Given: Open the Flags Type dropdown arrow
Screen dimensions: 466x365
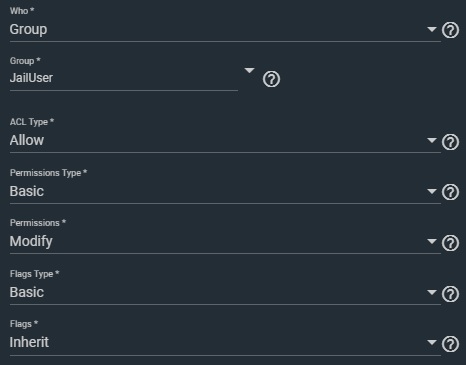Looking at the screenshot, I should (432, 292).
